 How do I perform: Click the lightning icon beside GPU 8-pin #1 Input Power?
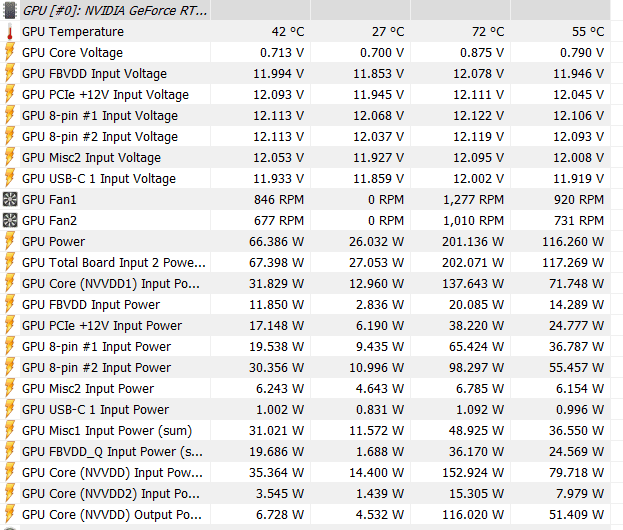pos(10,347)
